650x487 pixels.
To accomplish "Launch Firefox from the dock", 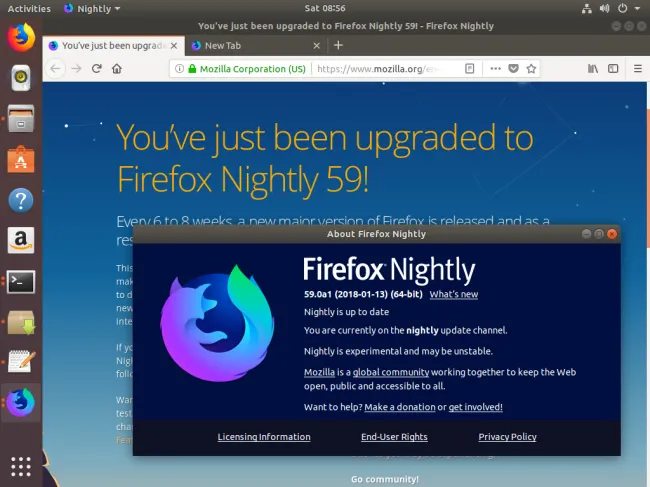I will coord(21,37).
